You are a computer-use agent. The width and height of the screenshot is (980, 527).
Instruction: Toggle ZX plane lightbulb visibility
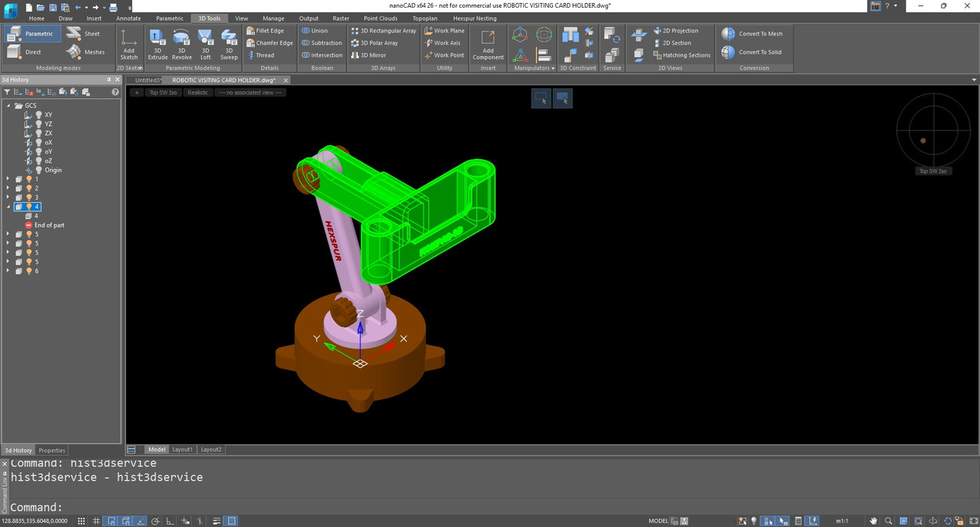(38, 133)
